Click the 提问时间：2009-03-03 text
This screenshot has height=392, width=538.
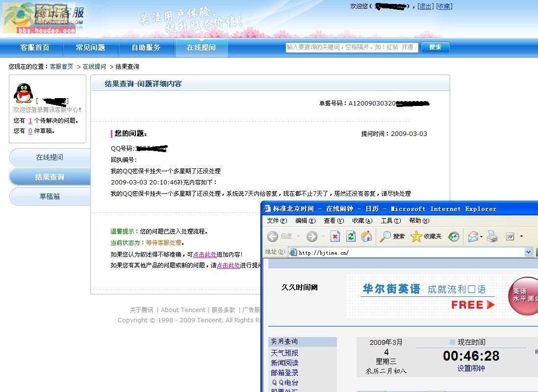point(394,134)
